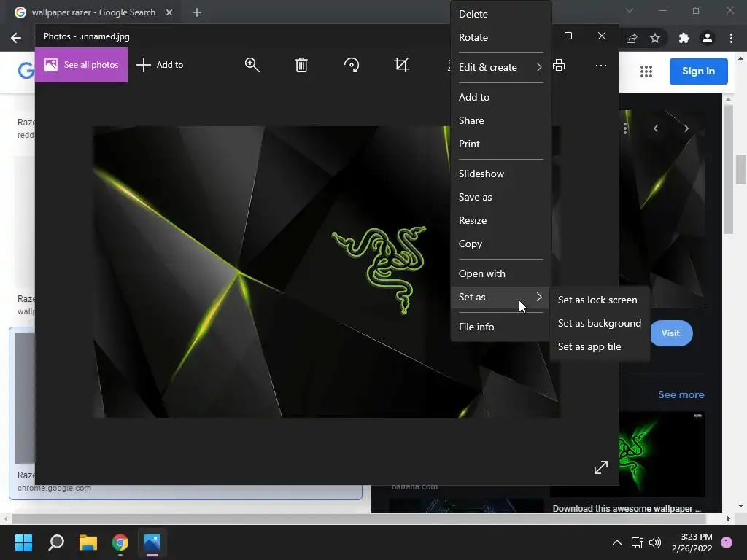This screenshot has height=560, width=747.
Task: Choose Resize in the context menu
Action: tap(500, 220)
